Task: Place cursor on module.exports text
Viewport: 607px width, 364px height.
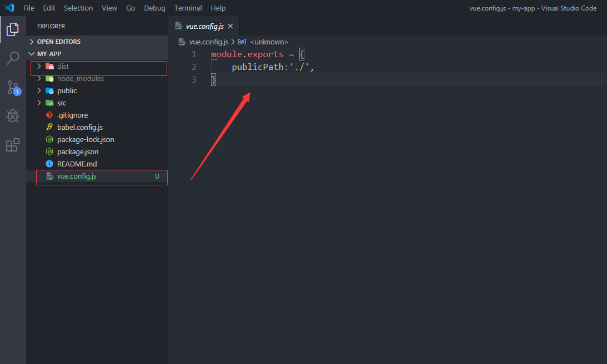Action: pyautogui.click(x=247, y=54)
